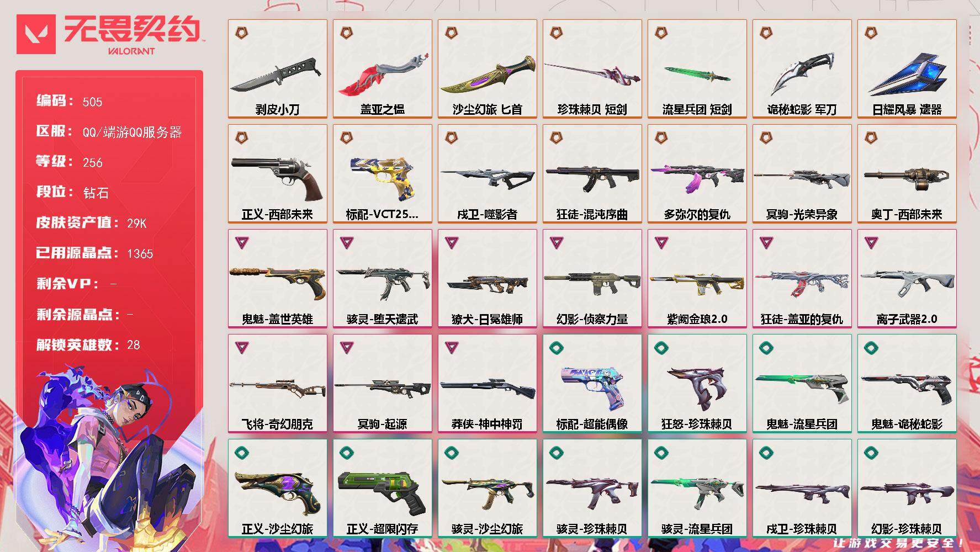Image resolution: width=980 pixels, height=552 pixels.
Task: Open the 盖亚之怒 melee skin
Action: 382,68
